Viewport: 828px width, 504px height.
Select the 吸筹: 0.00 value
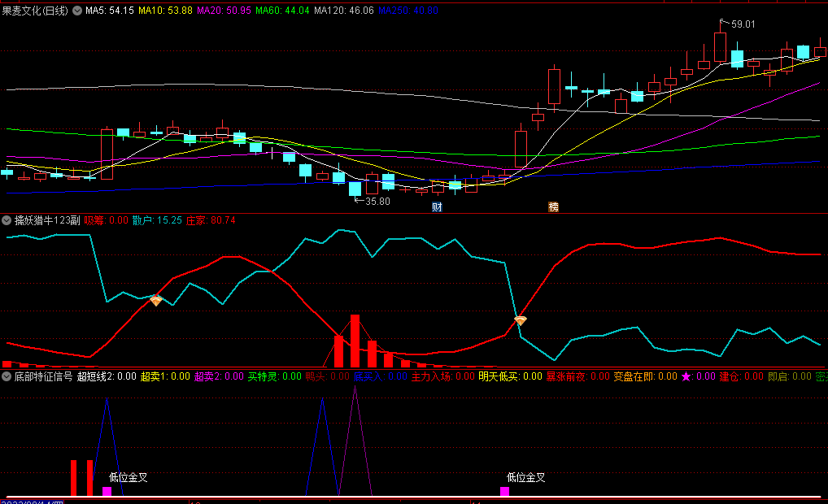pos(106,220)
